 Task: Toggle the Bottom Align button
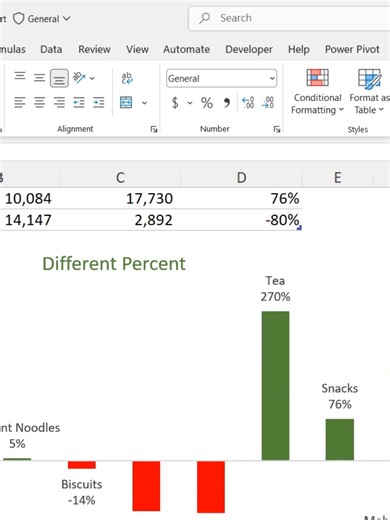click(x=59, y=78)
